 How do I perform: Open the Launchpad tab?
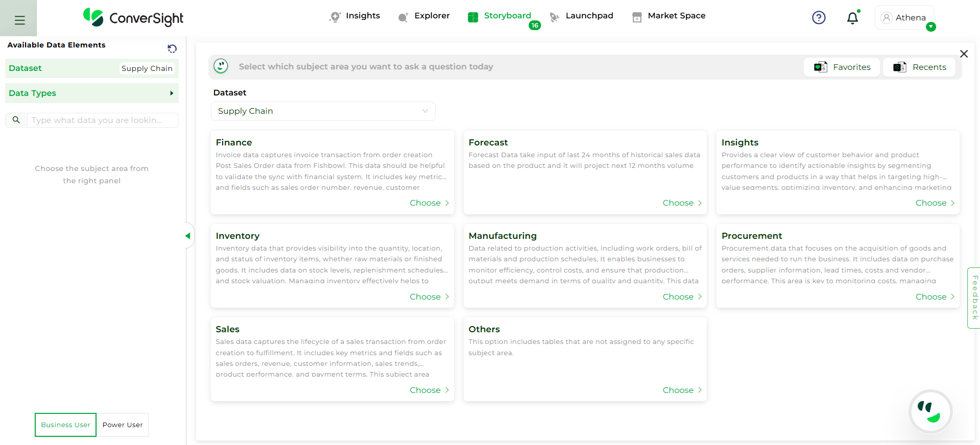[582, 16]
